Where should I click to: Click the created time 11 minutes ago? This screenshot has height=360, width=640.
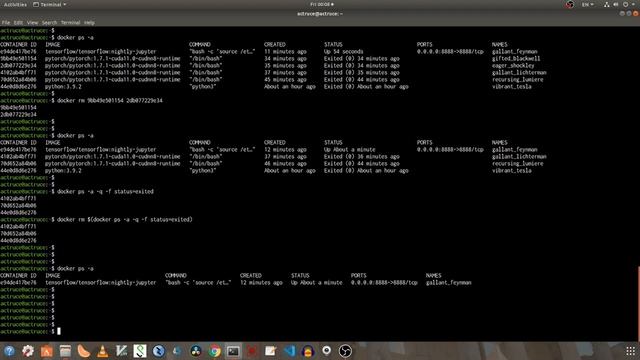pyautogui.click(x=285, y=51)
